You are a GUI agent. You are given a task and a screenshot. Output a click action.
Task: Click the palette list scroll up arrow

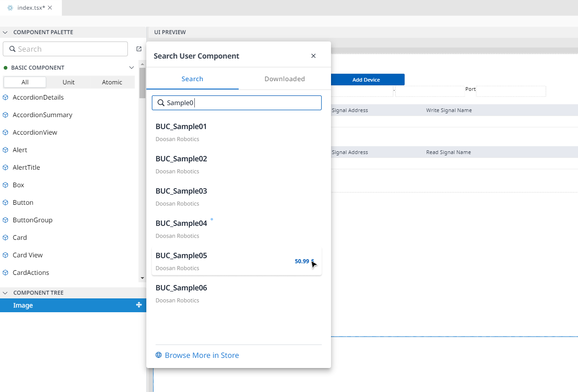tap(142, 65)
